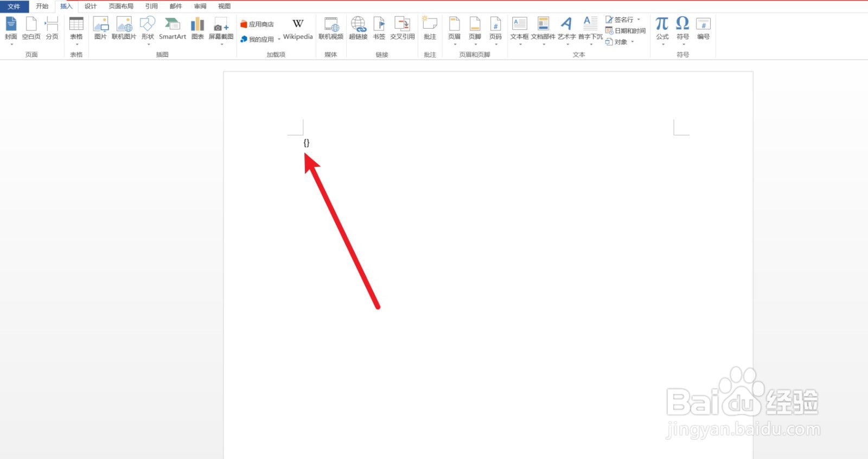Expand the arrow next to 签名行
Screen dimensions: 868x459
tap(639, 20)
